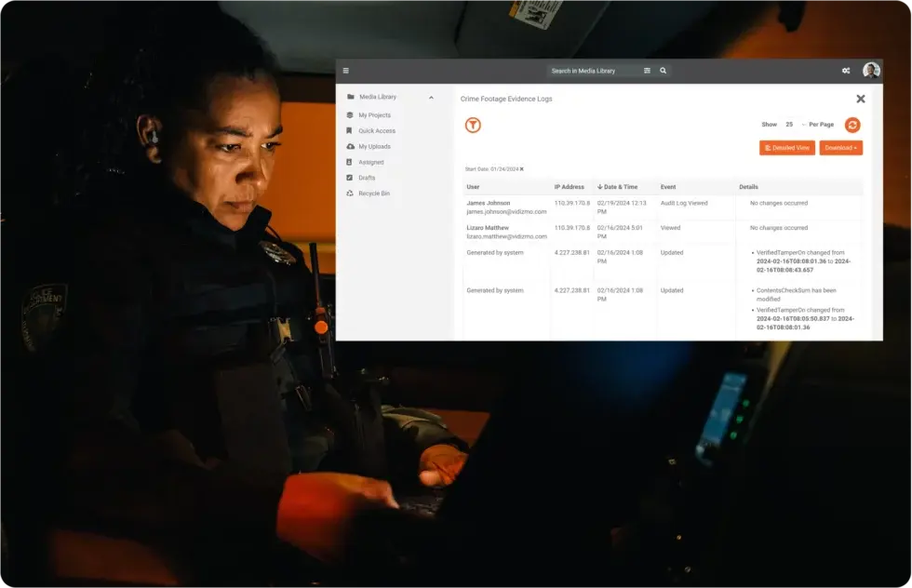
Task: Open the user profile avatar
Action: 870,71
